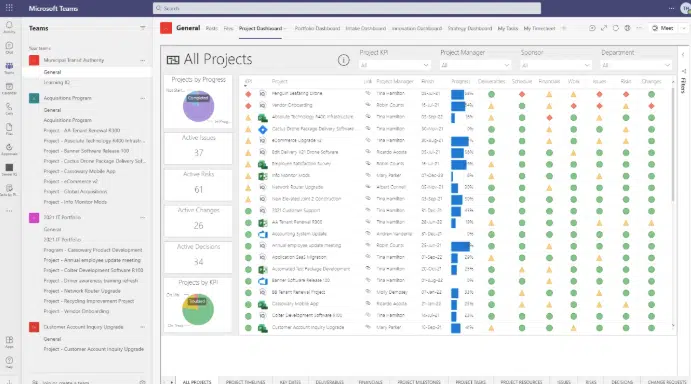Expand the Filters pane chevron
This screenshot has height=384, width=691.
point(683,55)
